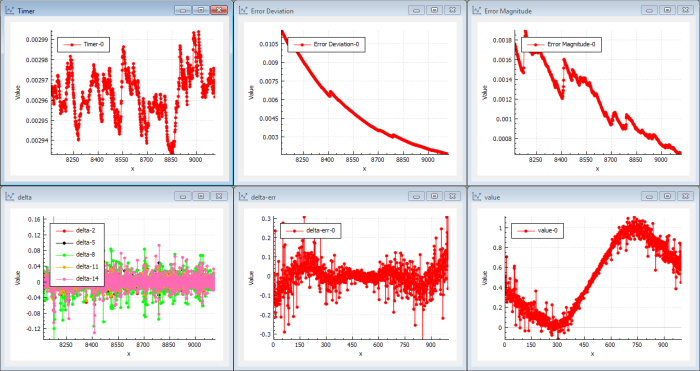The height and width of the screenshot is (371, 700).
Task: Click the Timer window title text
Action: coord(26,11)
